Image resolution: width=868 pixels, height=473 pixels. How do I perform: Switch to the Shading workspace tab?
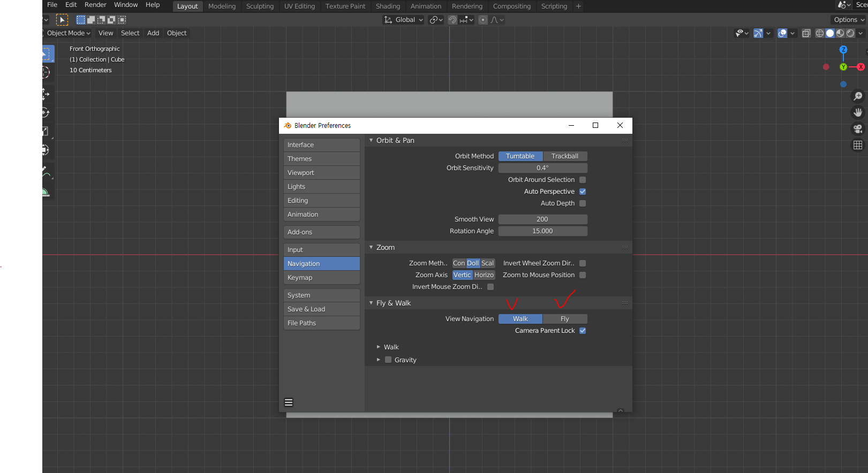click(x=388, y=6)
